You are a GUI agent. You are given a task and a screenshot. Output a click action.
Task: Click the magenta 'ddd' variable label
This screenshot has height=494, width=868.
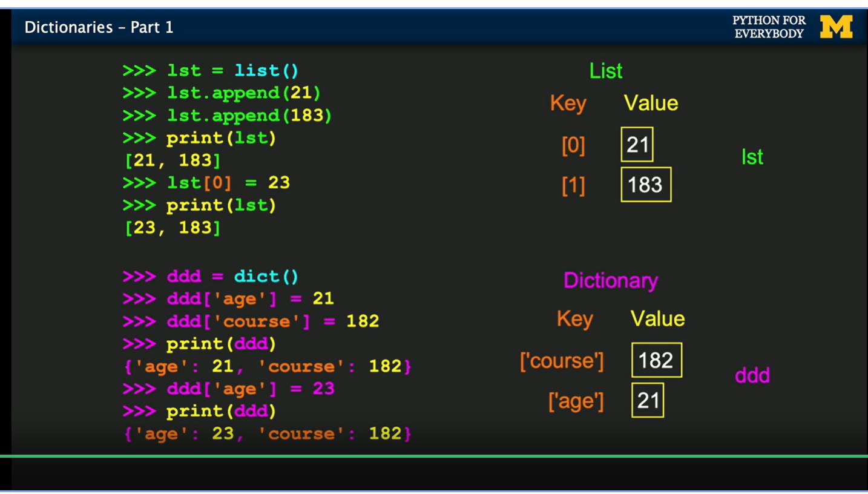point(752,375)
